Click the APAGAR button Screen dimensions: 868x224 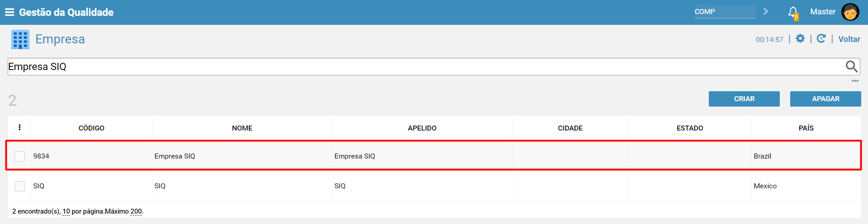coord(825,99)
